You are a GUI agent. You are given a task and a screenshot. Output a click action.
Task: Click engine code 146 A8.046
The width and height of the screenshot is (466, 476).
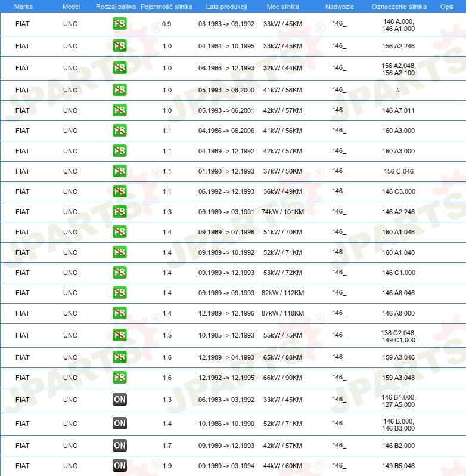click(x=399, y=293)
